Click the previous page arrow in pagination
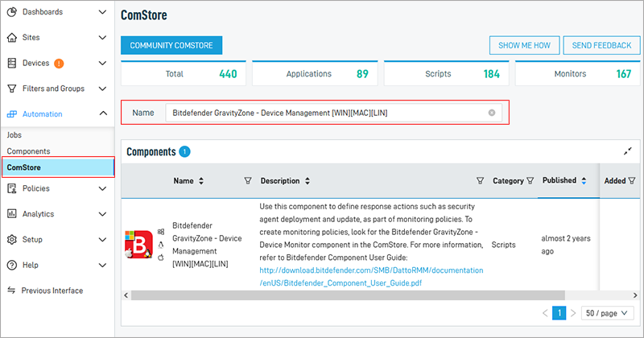 click(546, 313)
